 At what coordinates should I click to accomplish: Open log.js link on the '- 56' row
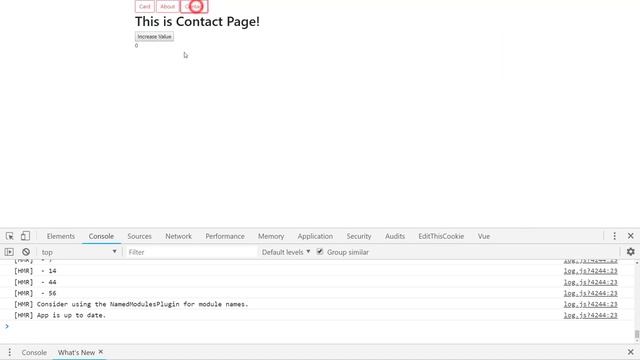[x=590, y=293]
